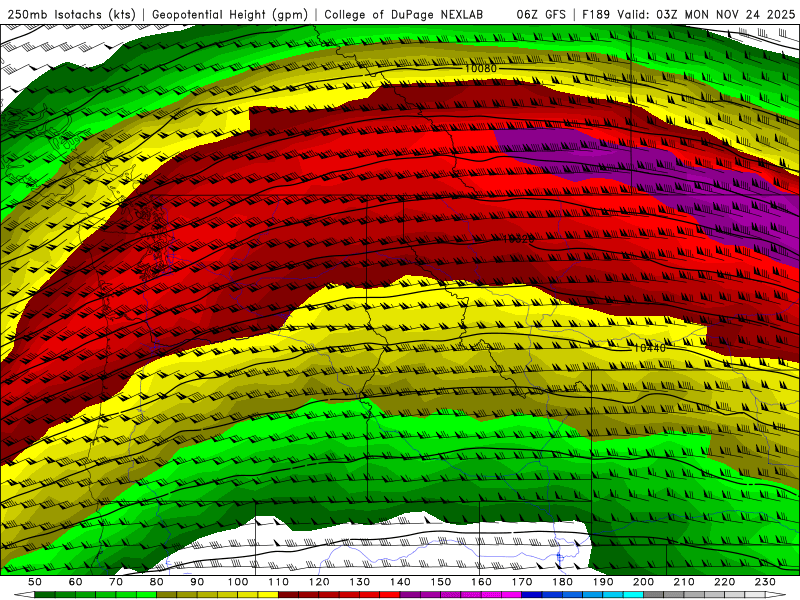Click the 90 value on legend scale
The height and width of the screenshot is (600, 800).
197,582
